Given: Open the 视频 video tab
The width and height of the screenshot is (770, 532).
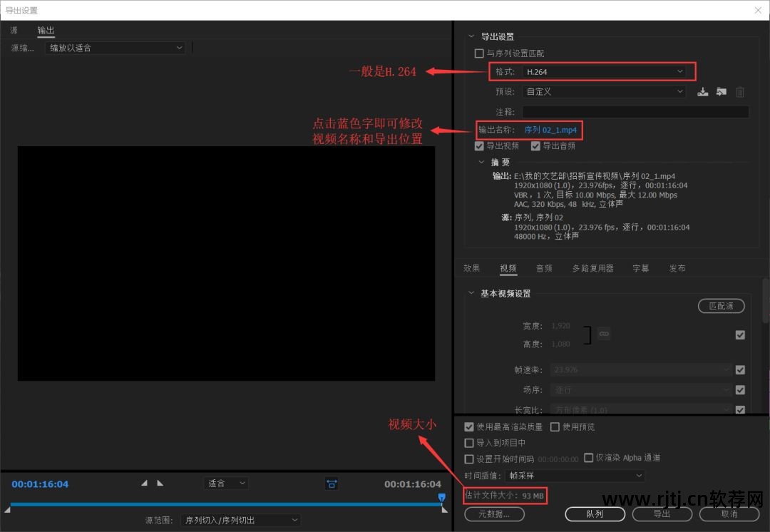Looking at the screenshot, I should (x=508, y=268).
